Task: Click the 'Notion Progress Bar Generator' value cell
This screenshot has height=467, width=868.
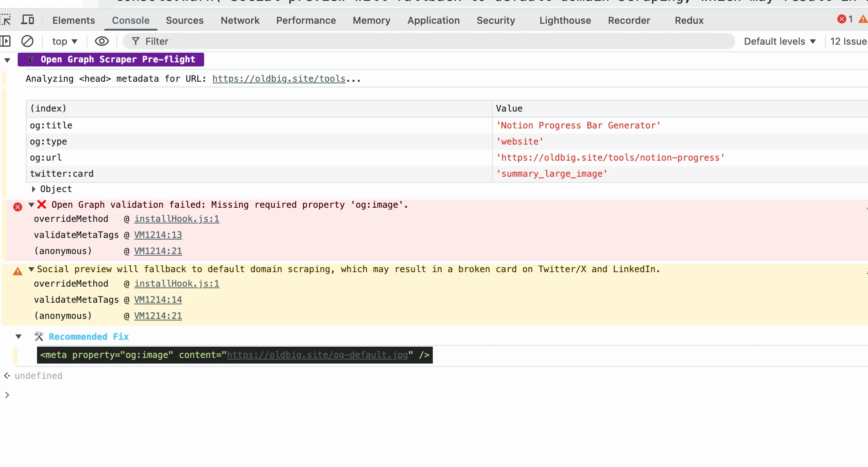Action: (x=680, y=125)
